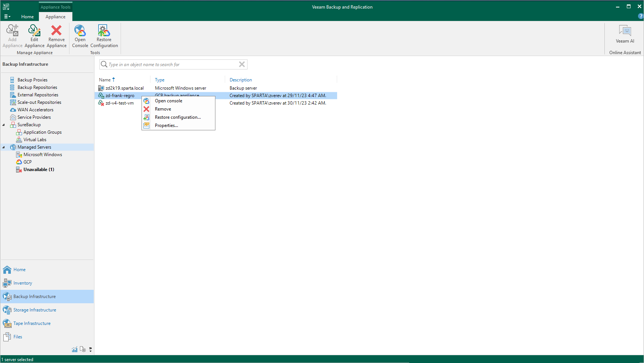Image resolution: width=644 pixels, height=363 pixels.
Task: Open the Files view
Action: pos(47,337)
